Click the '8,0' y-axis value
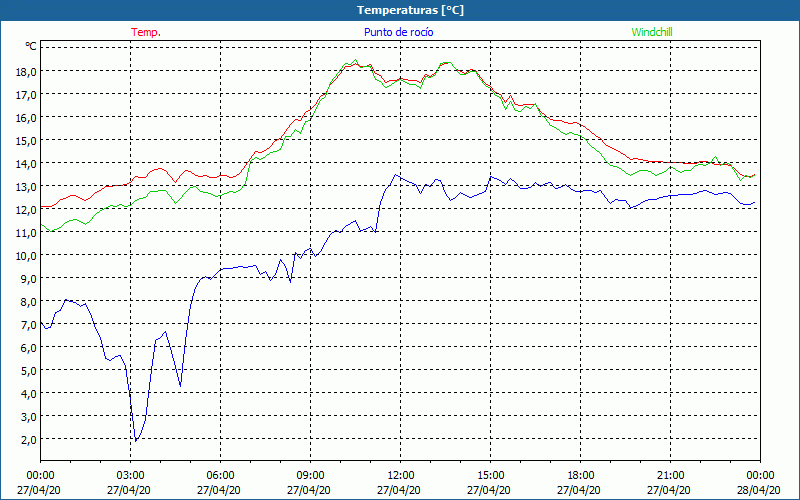 click(x=28, y=302)
